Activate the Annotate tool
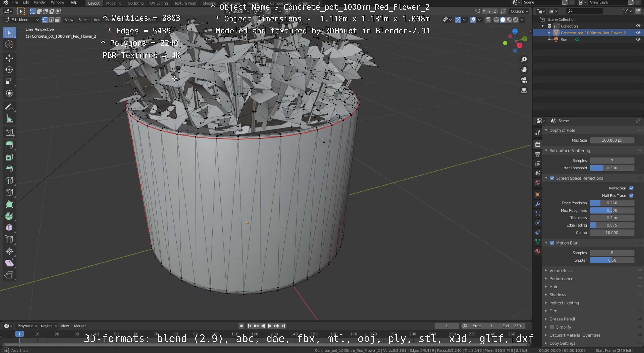644x353 pixels. pyautogui.click(x=9, y=107)
